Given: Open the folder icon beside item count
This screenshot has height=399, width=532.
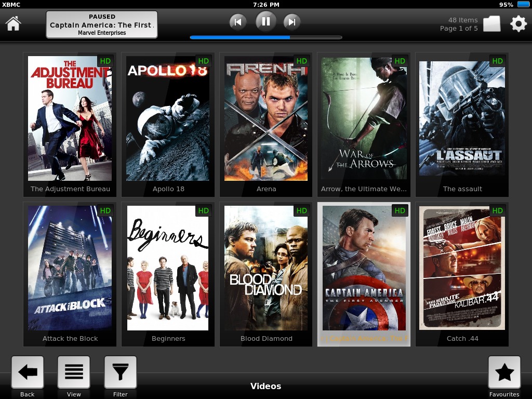Looking at the screenshot, I should (x=491, y=24).
